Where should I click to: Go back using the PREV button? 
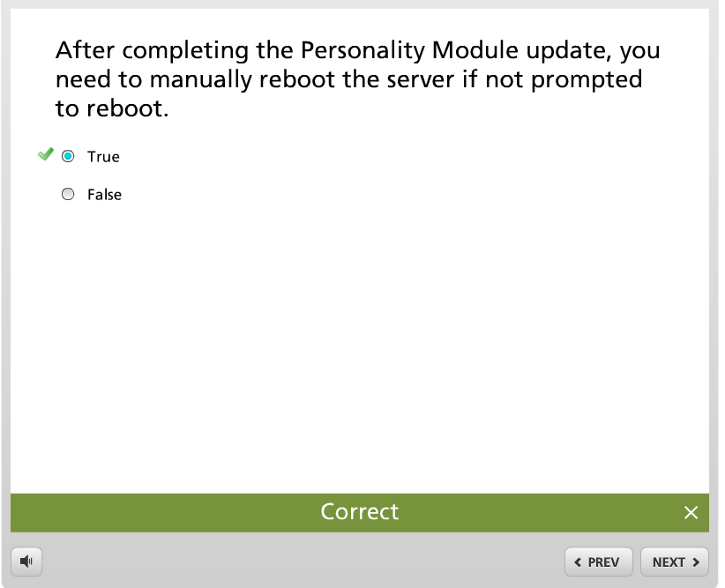(598, 562)
